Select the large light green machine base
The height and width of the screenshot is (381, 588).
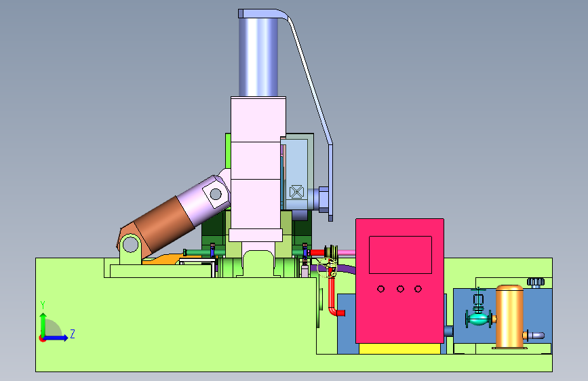pos(176,323)
